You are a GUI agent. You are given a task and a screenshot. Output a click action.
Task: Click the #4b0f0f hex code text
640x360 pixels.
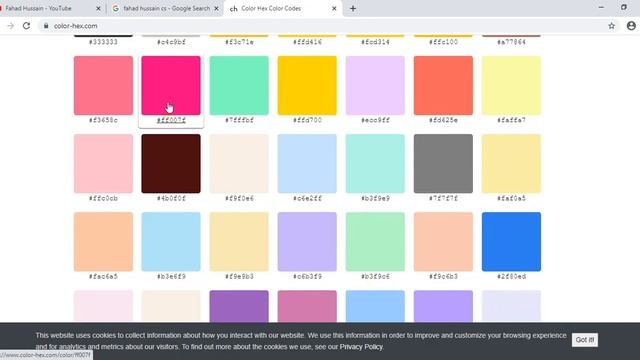click(171, 198)
